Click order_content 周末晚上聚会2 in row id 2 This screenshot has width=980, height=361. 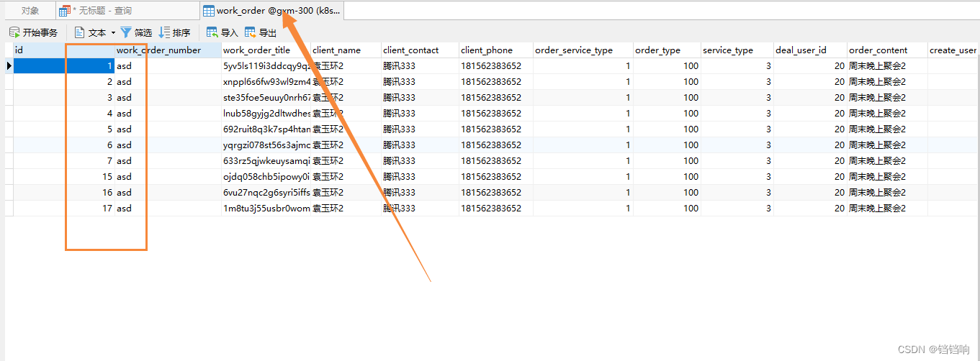click(x=888, y=81)
